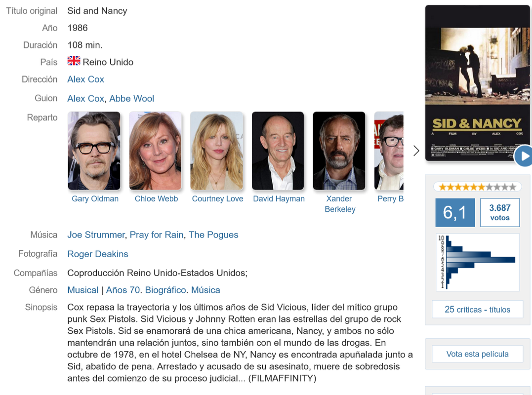Open the '25 críticas - títulos' button

pyautogui.click(x=477, y=309)
